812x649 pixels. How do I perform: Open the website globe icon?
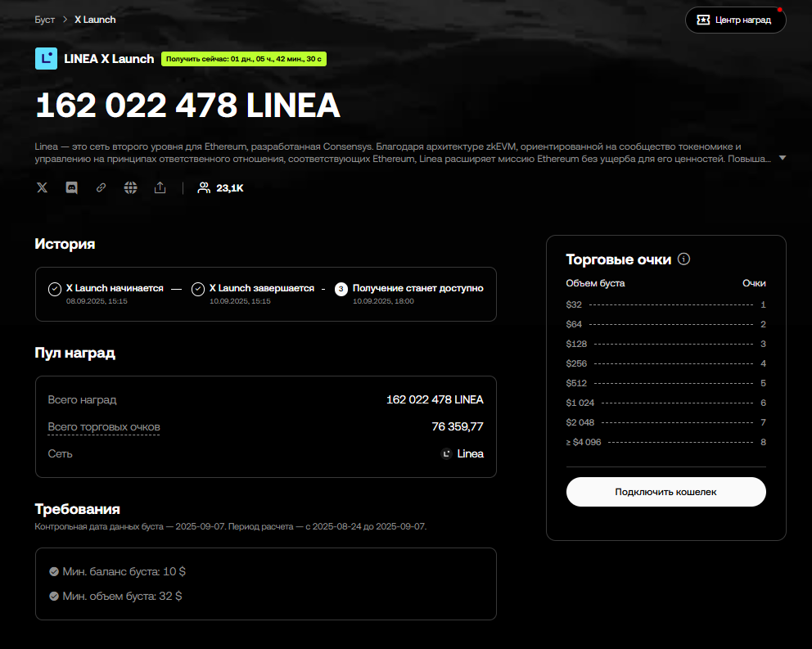(x=130, y=187)
